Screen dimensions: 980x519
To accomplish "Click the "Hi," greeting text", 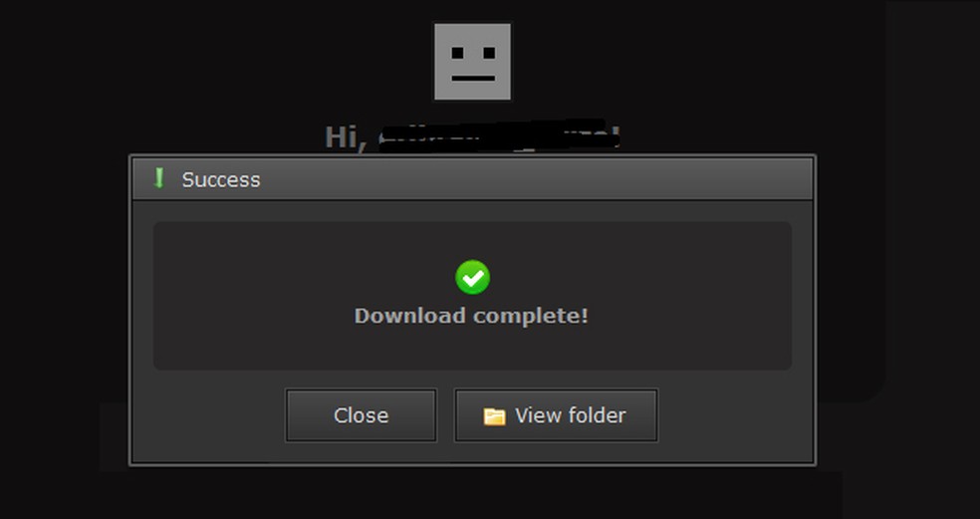I will point(346,136).
